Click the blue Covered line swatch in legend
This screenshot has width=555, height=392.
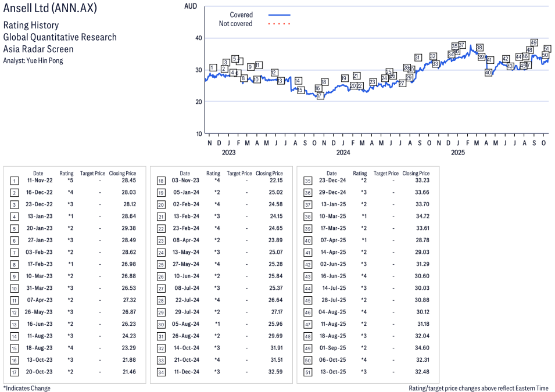click(279, 15)
